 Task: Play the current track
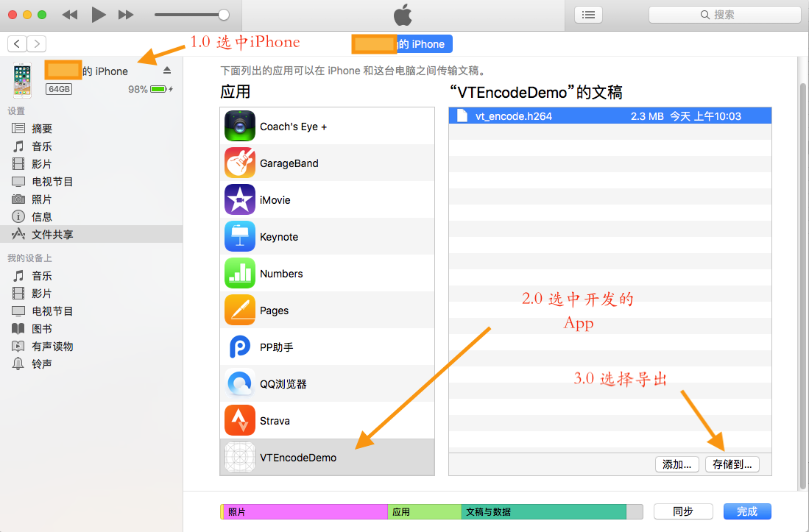(98, 15)
